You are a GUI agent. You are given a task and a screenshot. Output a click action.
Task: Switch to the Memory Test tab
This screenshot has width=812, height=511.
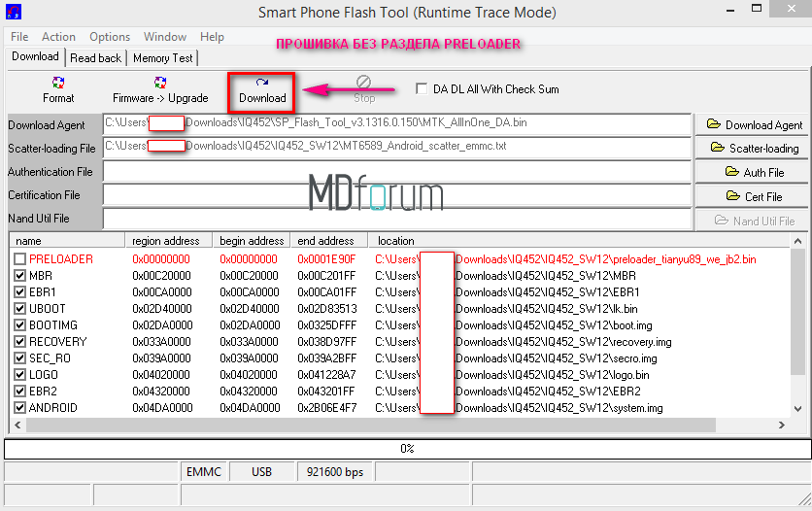pos(162,58)
